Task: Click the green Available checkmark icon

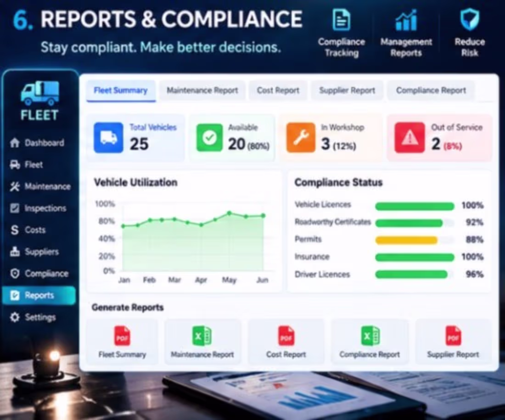Action: coord(210,138)
